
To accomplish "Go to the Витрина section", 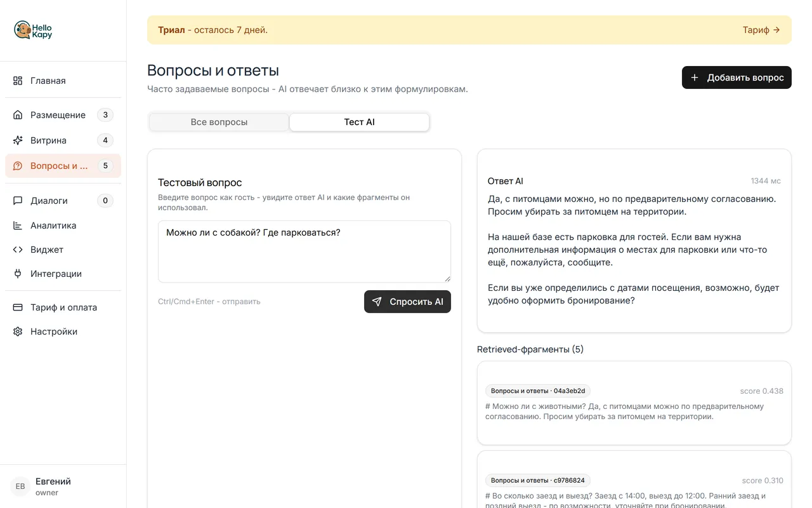I will (63, 140).
